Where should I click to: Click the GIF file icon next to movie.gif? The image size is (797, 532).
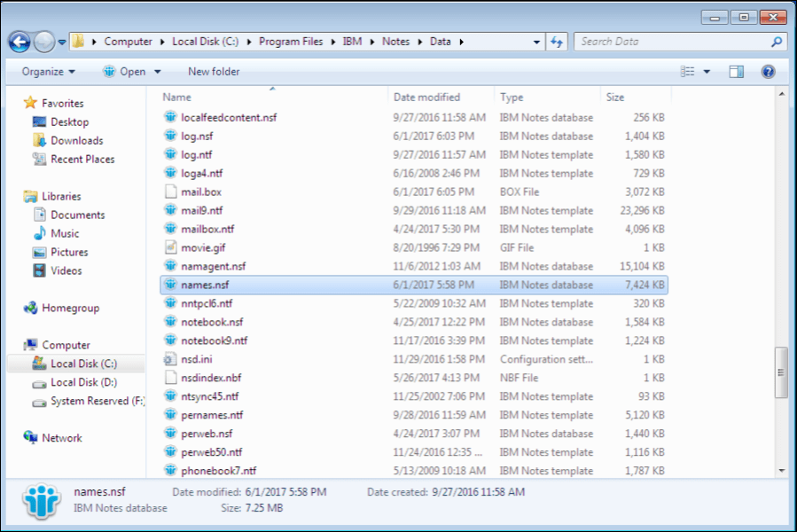(x=169, y=247)
